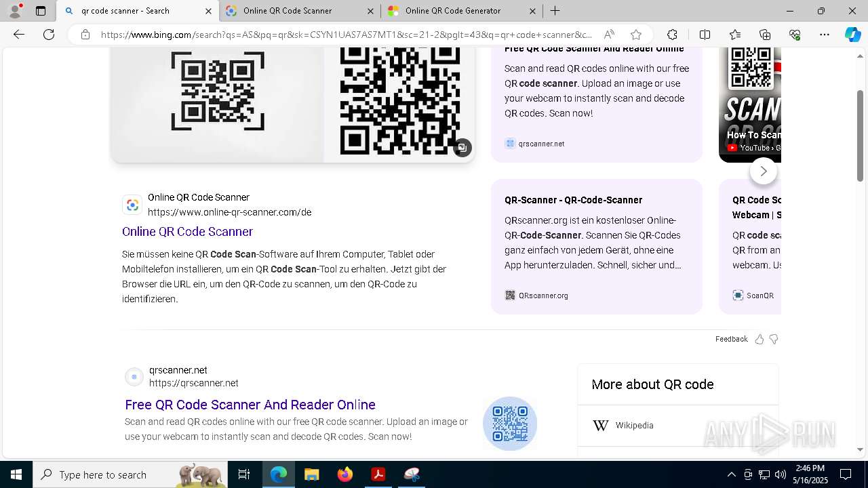Click the address bar URL field

346,35
